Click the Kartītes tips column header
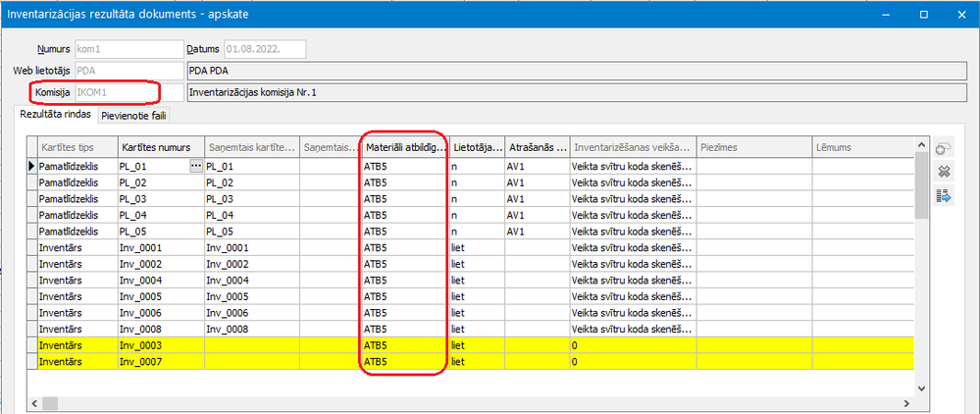The height and width of the screenshot is (414, 980). 77,147
